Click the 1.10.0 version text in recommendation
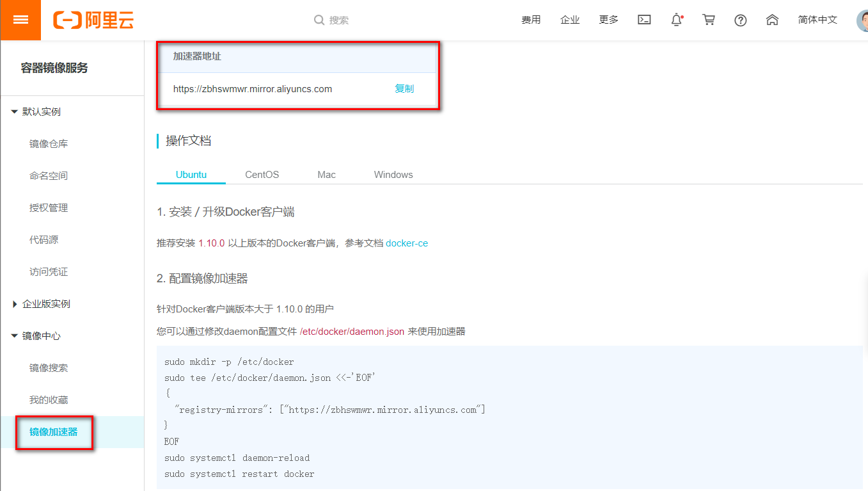 click(x=212, y=243)
